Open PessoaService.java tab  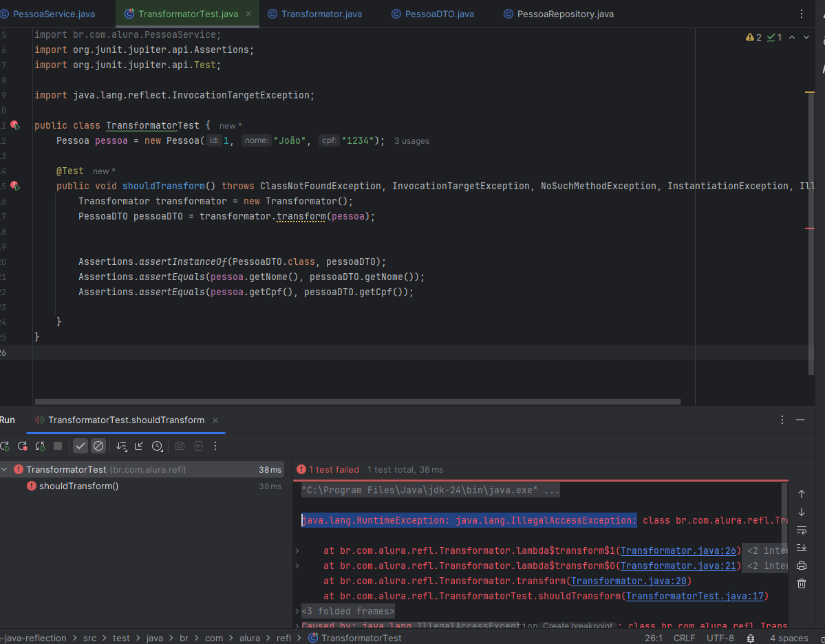(x=54, y=14)
